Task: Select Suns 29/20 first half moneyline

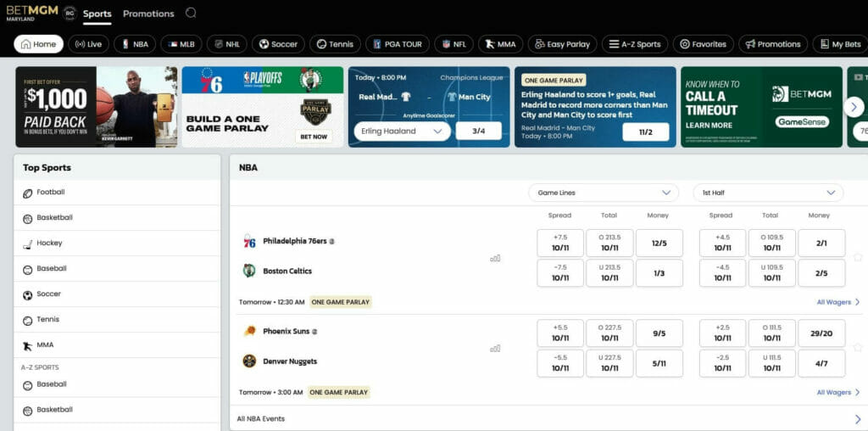Action: [x=821, y=333]
